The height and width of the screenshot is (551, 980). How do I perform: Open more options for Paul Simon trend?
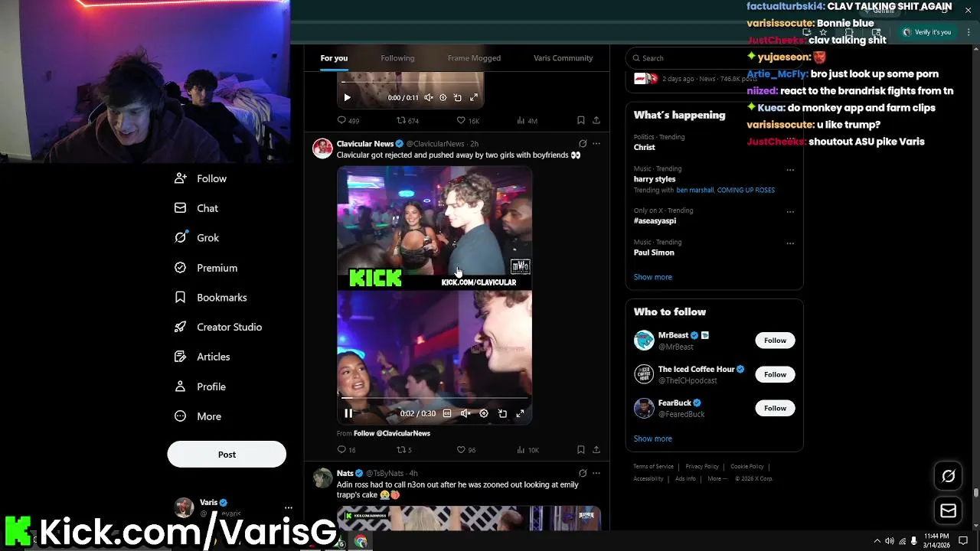tap(790, 243)
